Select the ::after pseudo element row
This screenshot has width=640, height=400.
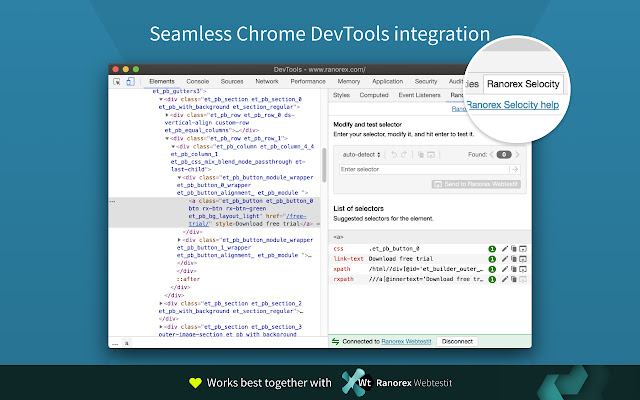(x=188, y=280)
